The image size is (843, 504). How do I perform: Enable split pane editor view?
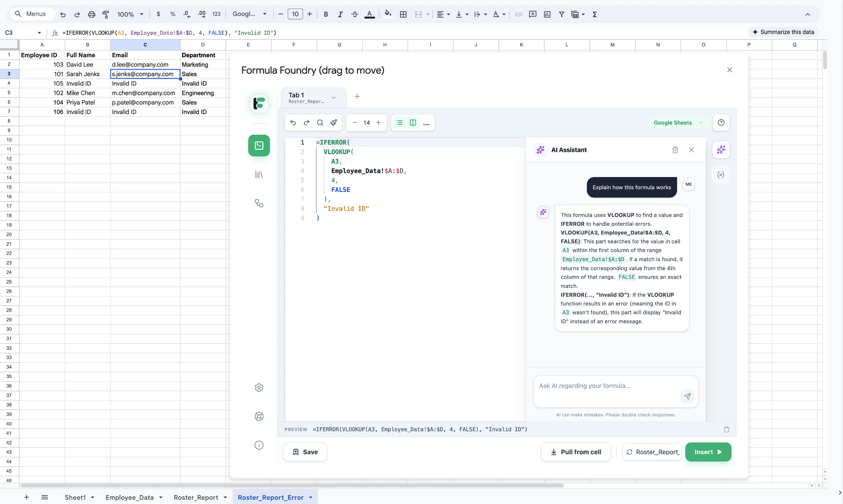(413, 123)
